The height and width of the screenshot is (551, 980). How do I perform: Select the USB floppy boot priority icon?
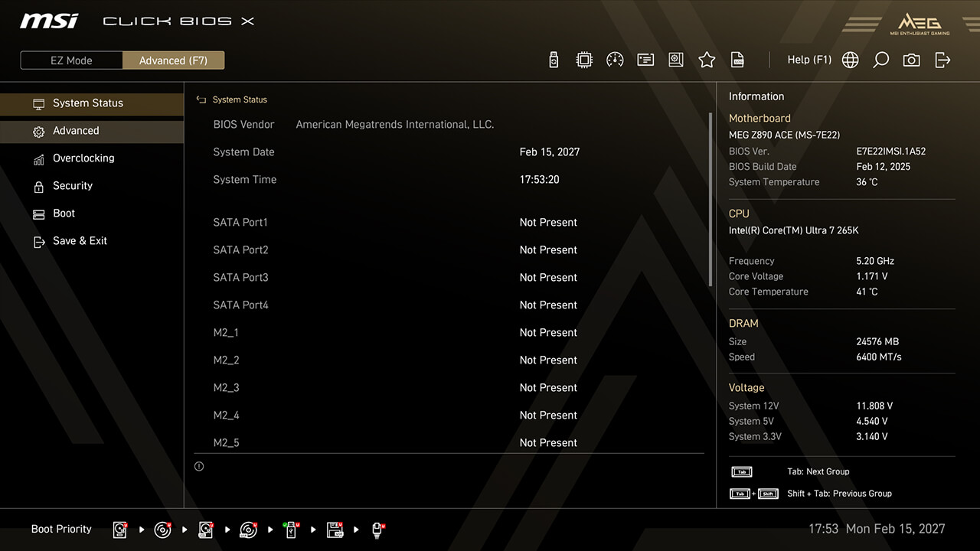point(335,530)
